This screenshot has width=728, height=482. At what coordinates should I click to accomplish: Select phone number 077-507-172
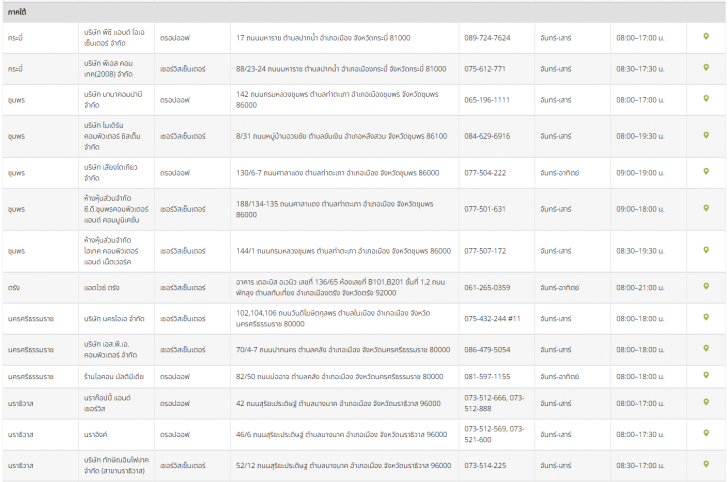(x=485, y=251)
